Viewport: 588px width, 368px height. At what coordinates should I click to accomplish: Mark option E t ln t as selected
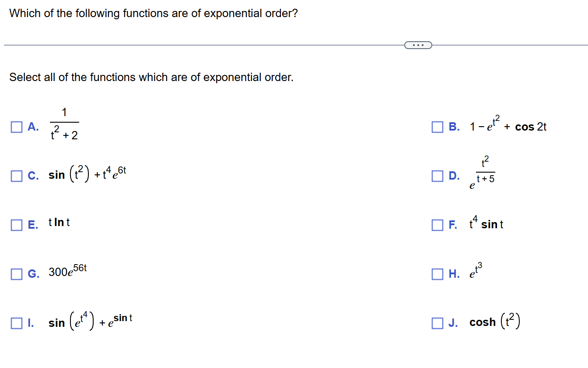coord(16,225)
